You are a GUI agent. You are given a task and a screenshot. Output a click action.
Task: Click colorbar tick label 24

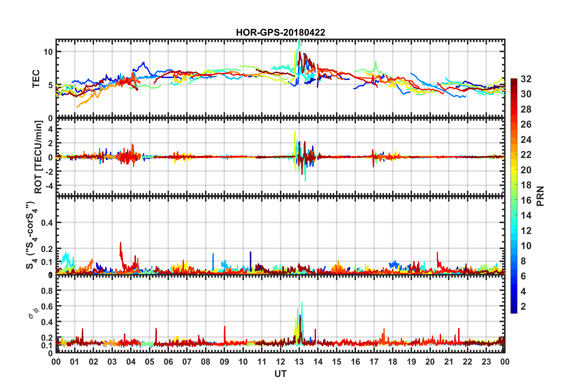pos(526,140)
